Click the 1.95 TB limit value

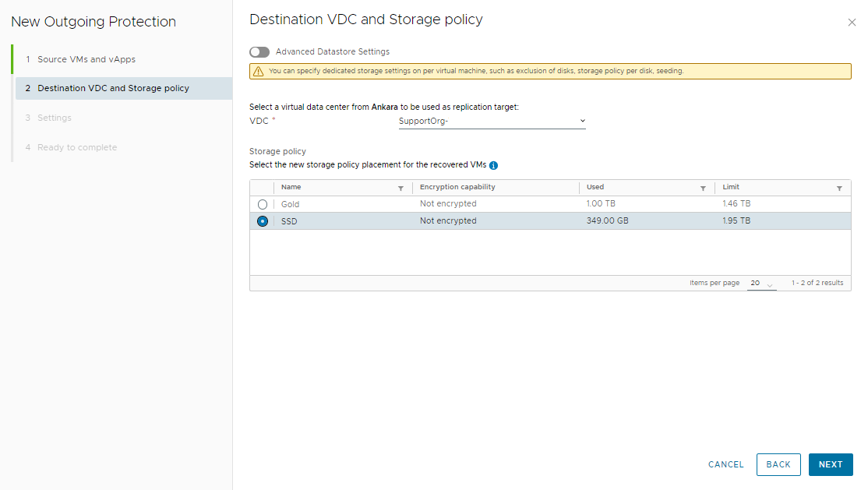[736, 221]
